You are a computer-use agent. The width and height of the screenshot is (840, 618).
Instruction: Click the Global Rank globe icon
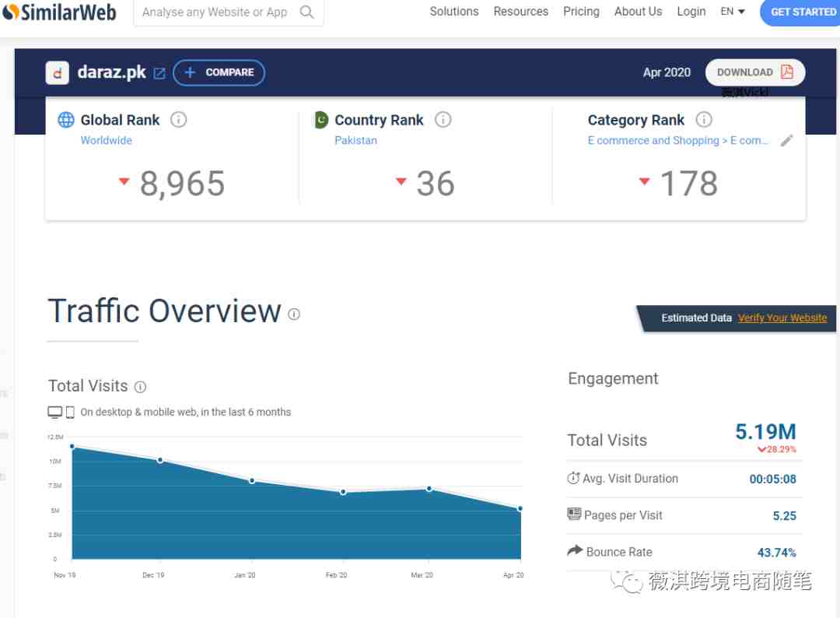66,120
